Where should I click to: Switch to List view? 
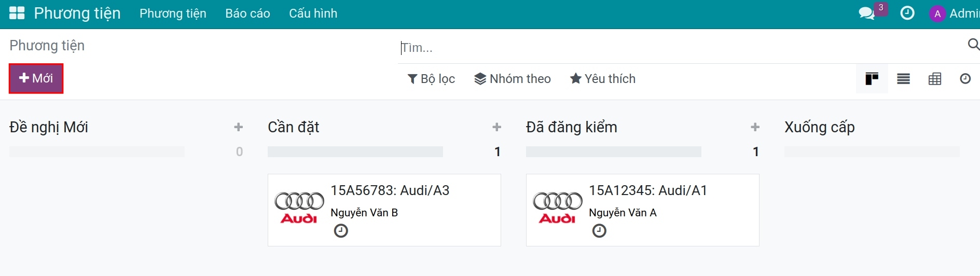click(903, 79)
